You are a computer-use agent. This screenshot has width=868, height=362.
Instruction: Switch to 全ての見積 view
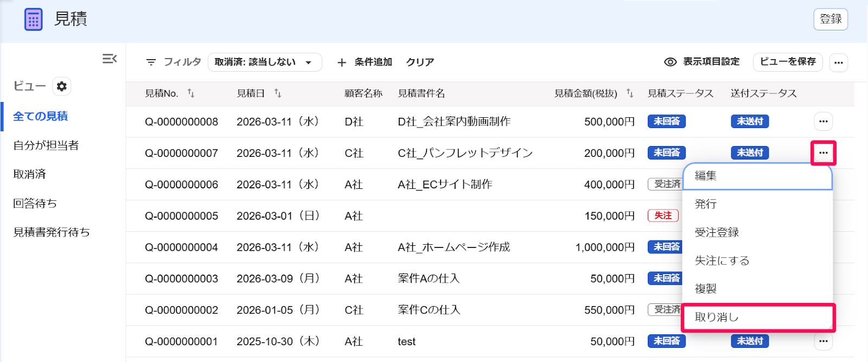(41, 116)
